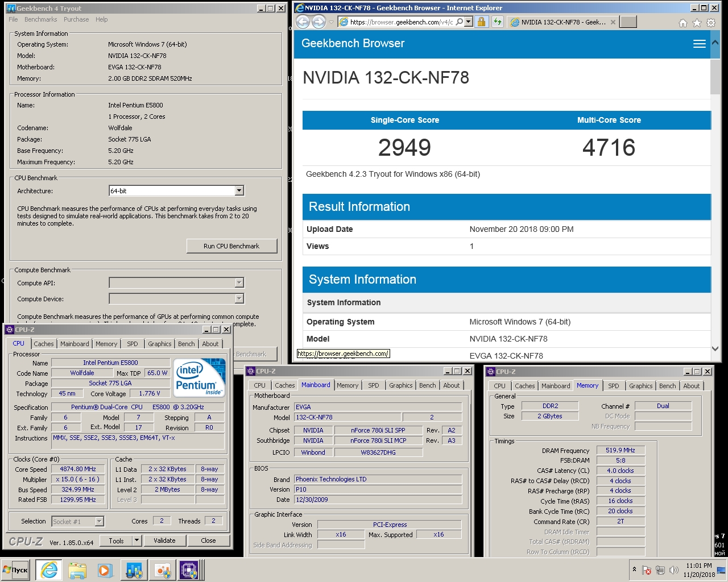Image resolution: width=728 pixels, height=582 pixels.
Task: Open the File menu in Geekbench 4
Action: pyautogui.click(x=13, y=19)
